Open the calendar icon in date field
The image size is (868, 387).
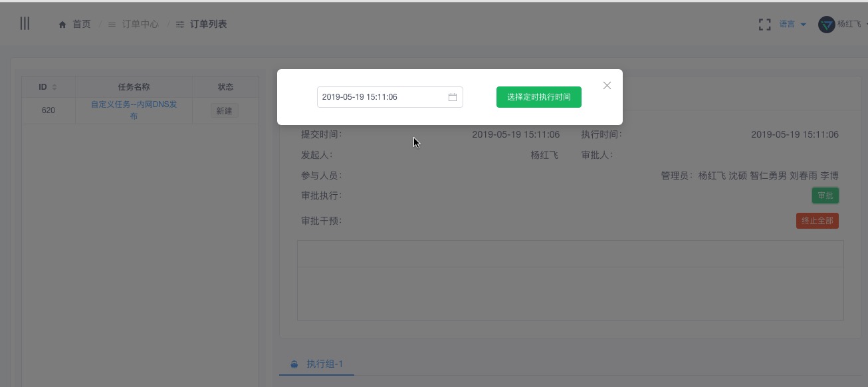pos(453,97)
